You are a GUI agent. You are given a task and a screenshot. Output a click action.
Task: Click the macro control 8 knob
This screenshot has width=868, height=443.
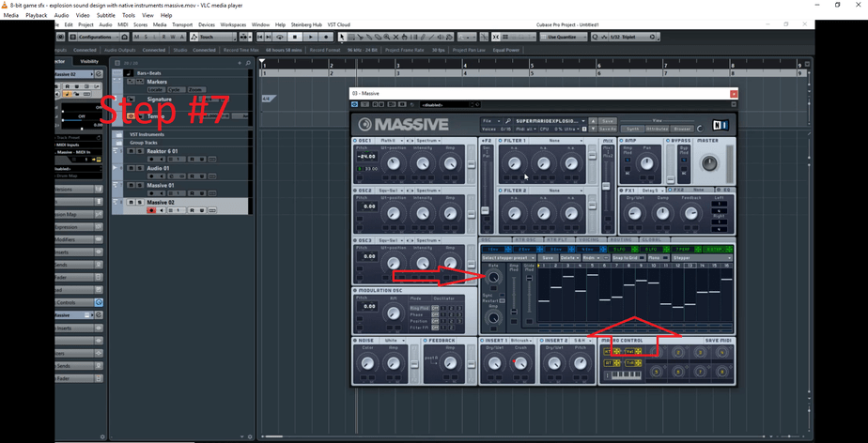tap(721, 372)
